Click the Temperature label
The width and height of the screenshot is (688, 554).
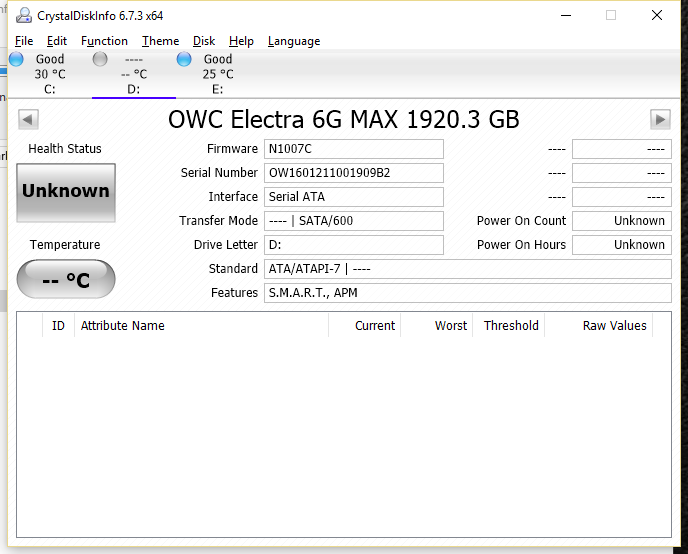[65, 245]
